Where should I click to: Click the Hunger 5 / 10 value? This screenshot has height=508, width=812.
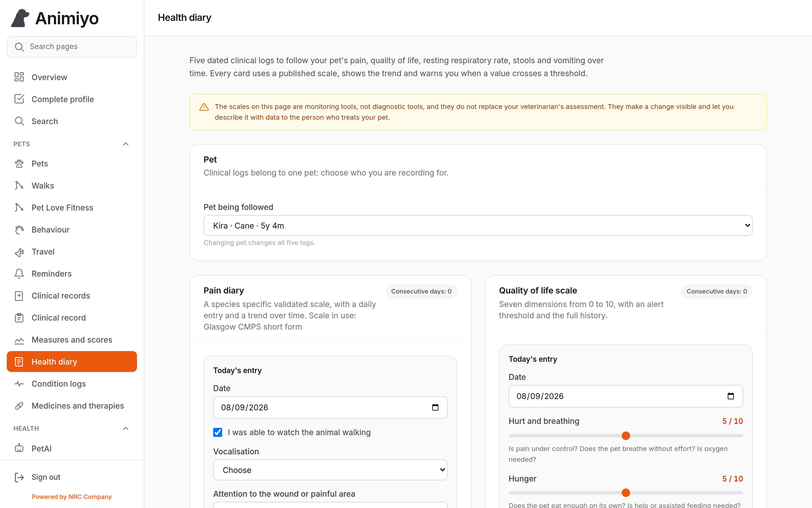[x=732, y=478]
